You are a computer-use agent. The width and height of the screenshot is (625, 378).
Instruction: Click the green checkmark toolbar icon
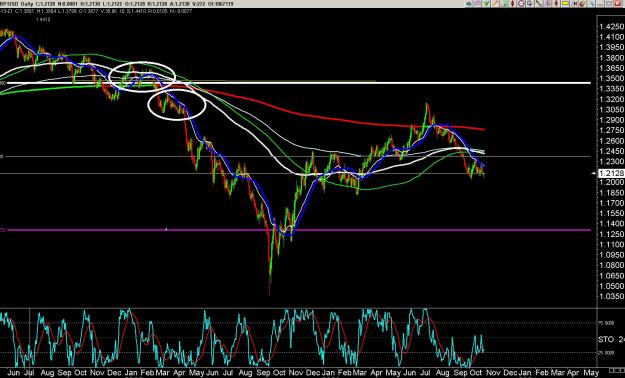[x=486, y=4]
